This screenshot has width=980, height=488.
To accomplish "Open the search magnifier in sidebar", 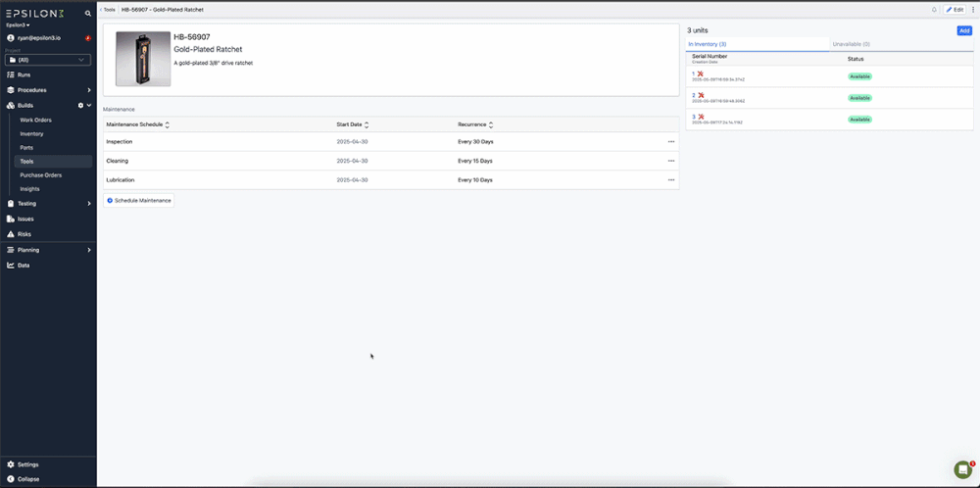I will click(x=88, y=13).
